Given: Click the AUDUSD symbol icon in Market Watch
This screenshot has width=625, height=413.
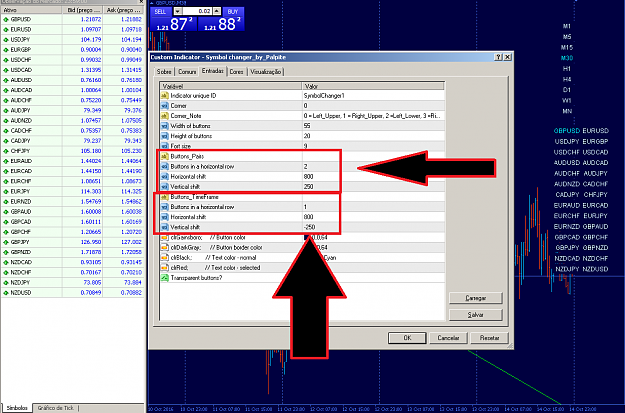Looking at the screenshot, I should pyautogui.click(x=6, y=80).
